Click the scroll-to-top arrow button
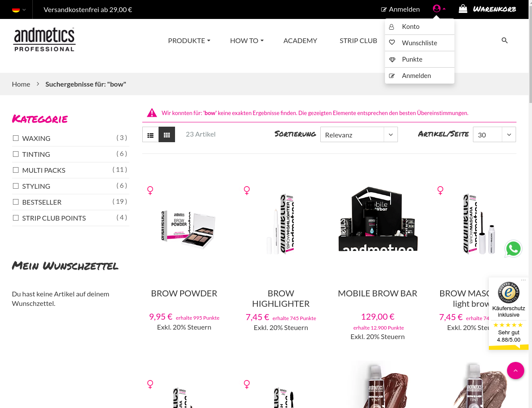The width and height of the screenshot is (532, 408). point(516,371)
